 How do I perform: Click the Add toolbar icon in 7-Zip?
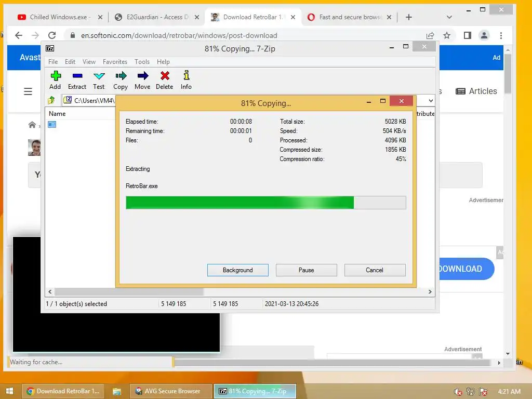[x=55, y=80]
